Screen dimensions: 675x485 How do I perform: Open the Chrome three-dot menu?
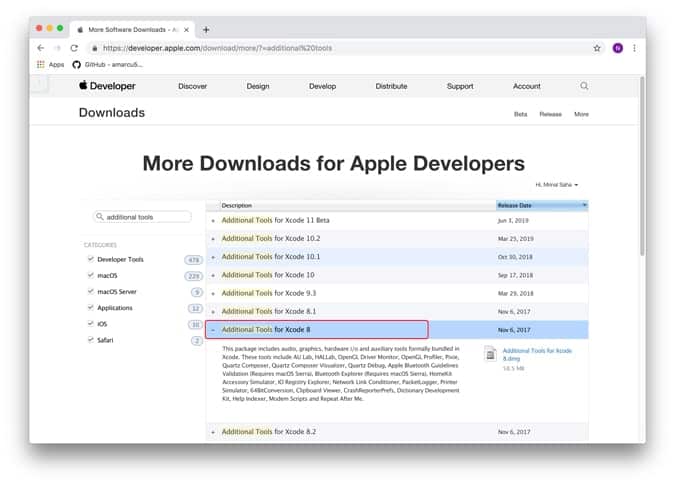634,48
